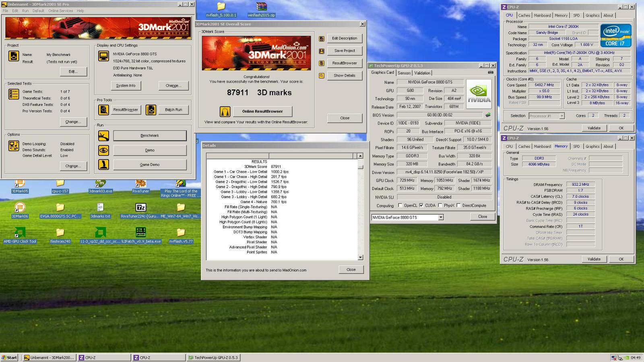Open the File menu in 3DMark2001
This screenshot has height=362, width=644.
pos(5,11)
